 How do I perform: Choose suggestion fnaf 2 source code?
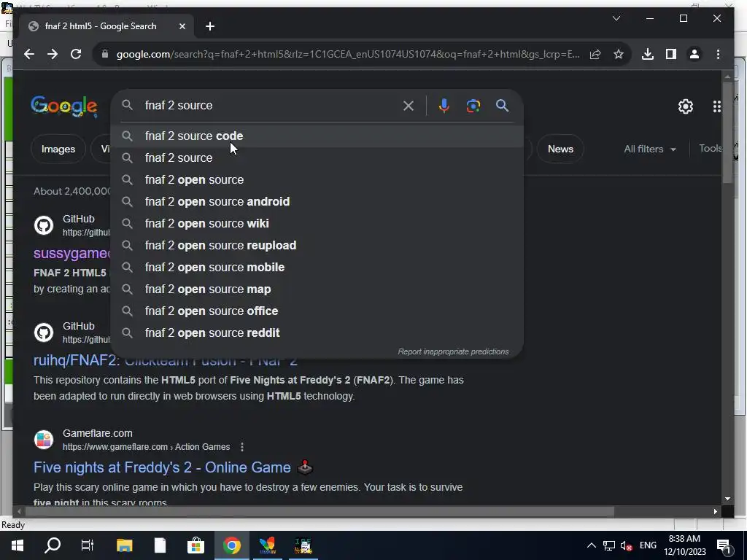317,136
